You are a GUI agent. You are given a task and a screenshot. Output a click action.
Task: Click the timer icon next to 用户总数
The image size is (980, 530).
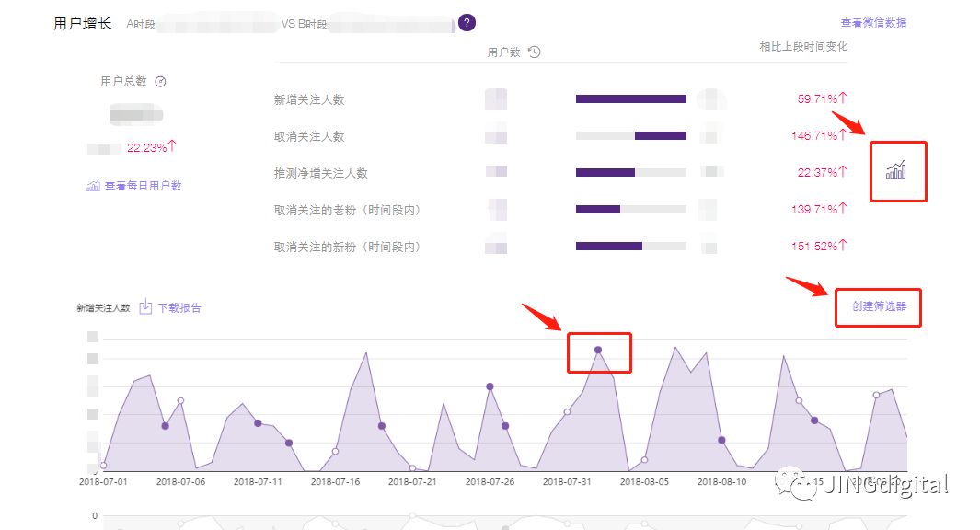coord(158,80)
